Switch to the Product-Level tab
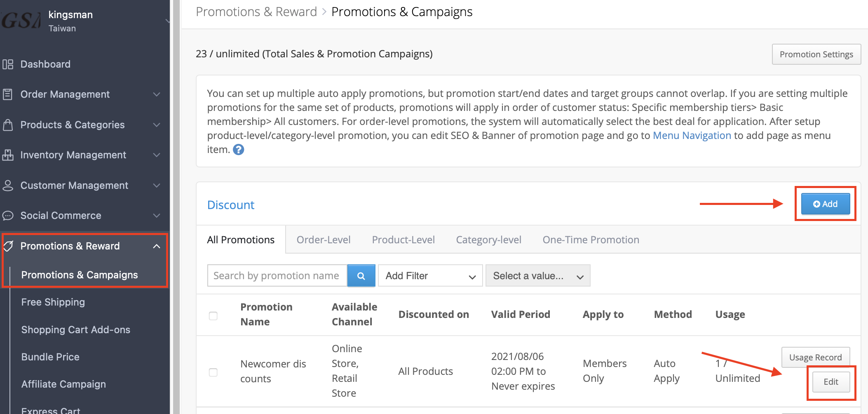This screenshot has width=868, height=414. click(403, 240)
